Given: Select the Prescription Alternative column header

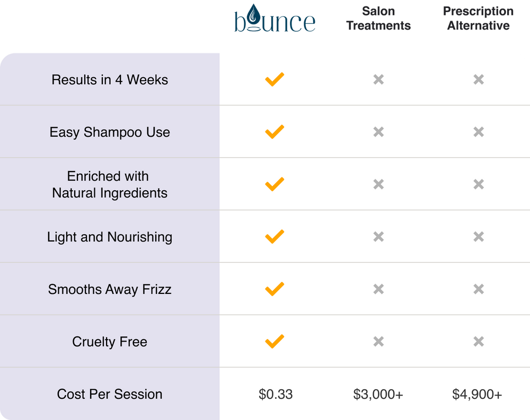Looking at the screenshot, I should pyautogui.click(x=479, y=18).
